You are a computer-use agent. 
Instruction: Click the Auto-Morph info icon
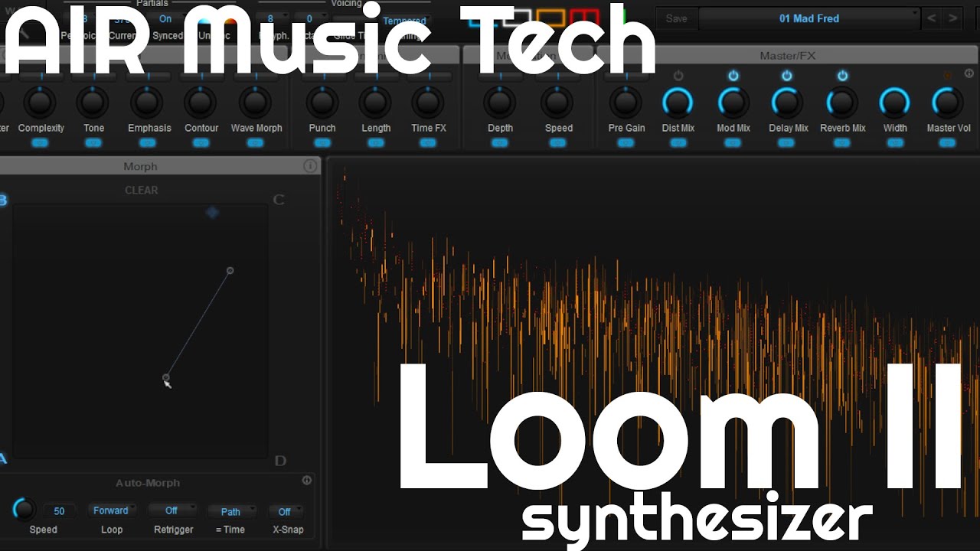click(x=307, y=481)
